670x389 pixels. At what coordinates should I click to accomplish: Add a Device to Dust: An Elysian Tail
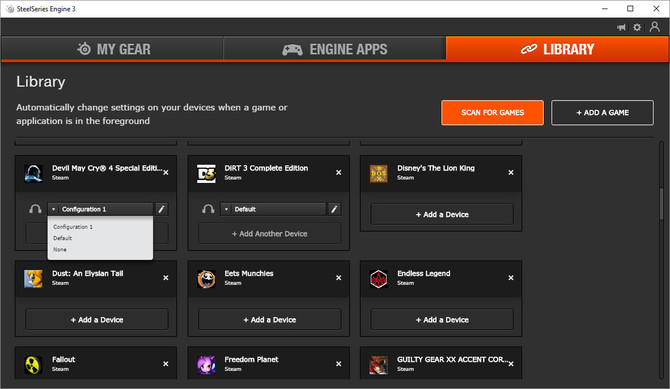[x=97, y=320]
